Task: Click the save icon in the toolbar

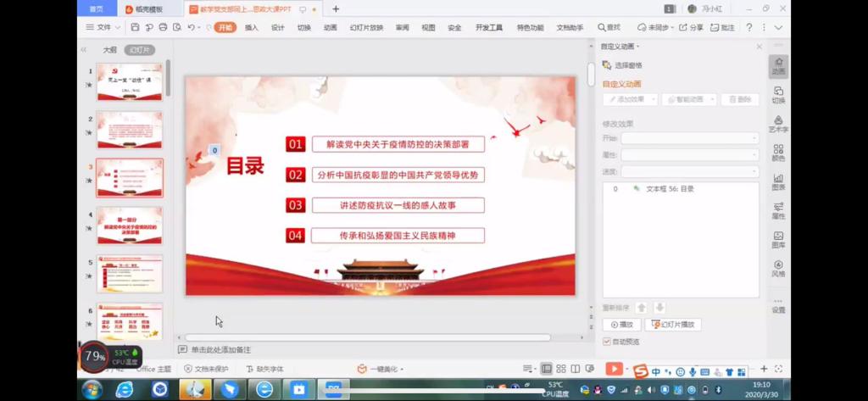Action: (135, 27)
